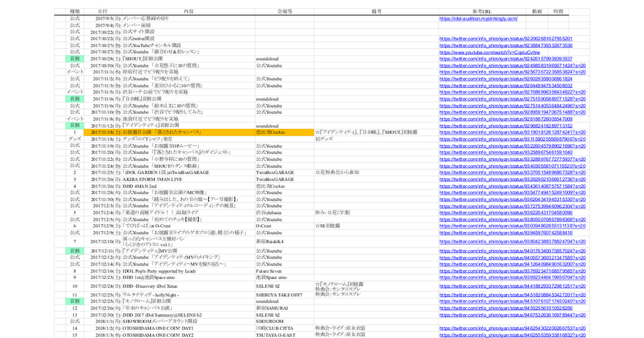Click the DDD~Discovery iDol Xmas cell
This screenshot has height=338, width=644.
pos(188,286)
